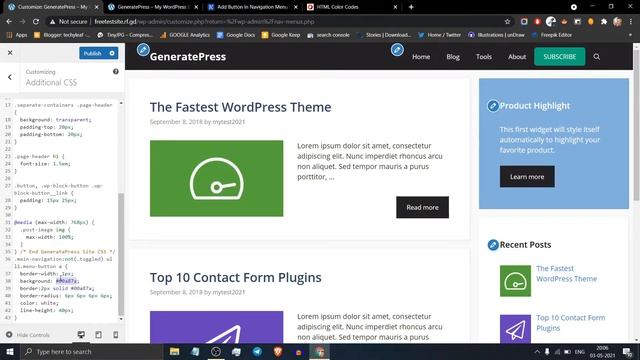Click Read more button on first post
This screenshot has width=640, height=360.
(422, 207)
